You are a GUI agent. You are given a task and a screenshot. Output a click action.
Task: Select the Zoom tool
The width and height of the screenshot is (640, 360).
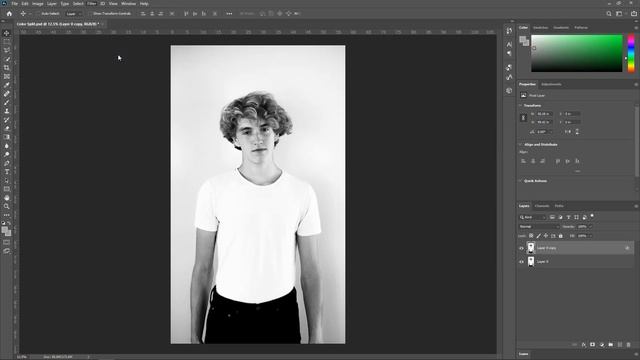(x=7, y=206)
